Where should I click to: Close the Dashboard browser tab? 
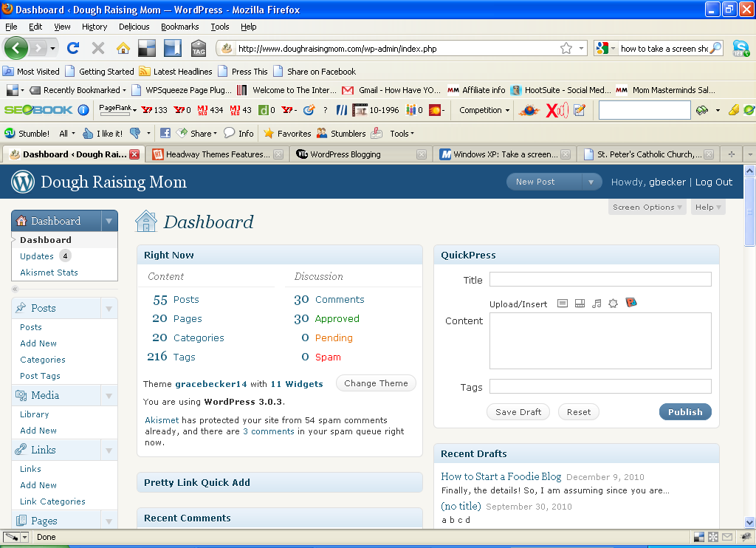pos(134,154)
